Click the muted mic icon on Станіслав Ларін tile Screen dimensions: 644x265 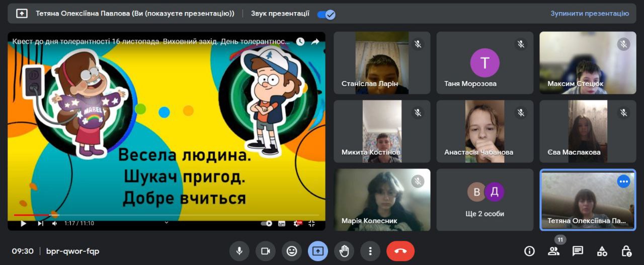[418, 44]
